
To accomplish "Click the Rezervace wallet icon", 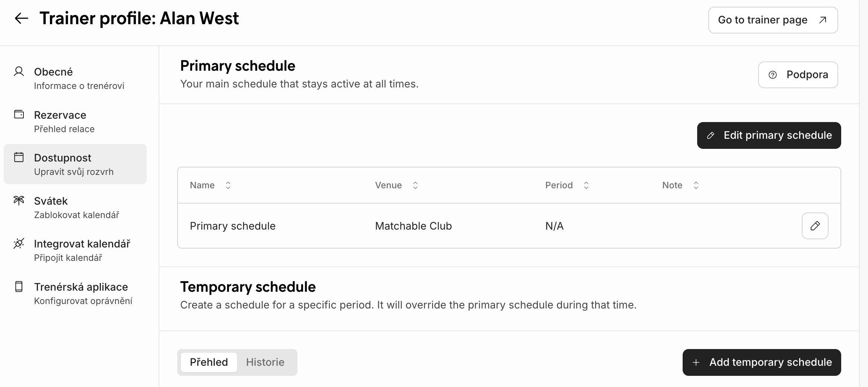I will click(19, 114).
